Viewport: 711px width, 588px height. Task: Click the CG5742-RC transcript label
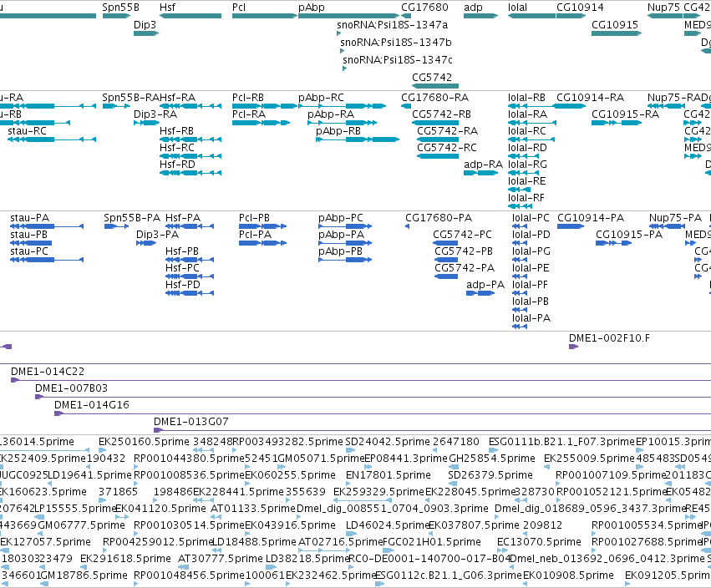click(447, 148)
